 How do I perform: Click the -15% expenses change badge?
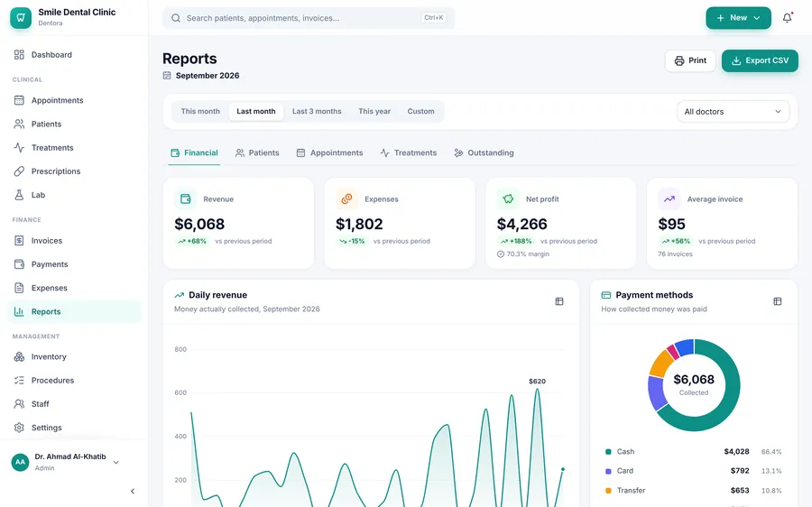[x=352, y=242]
